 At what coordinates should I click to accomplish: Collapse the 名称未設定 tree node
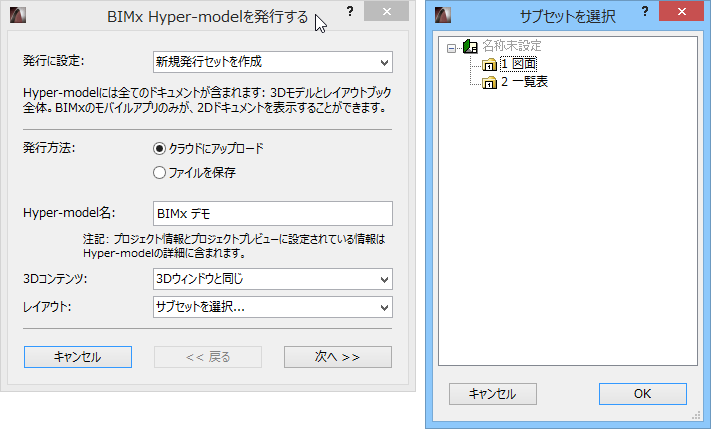click(451, 48)
